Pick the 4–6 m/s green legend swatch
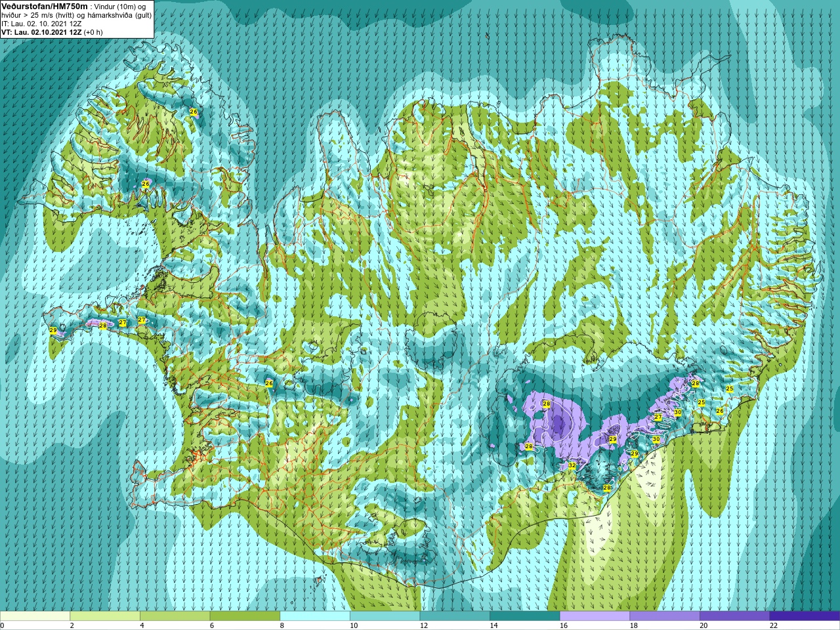 [x=175, y=616]
